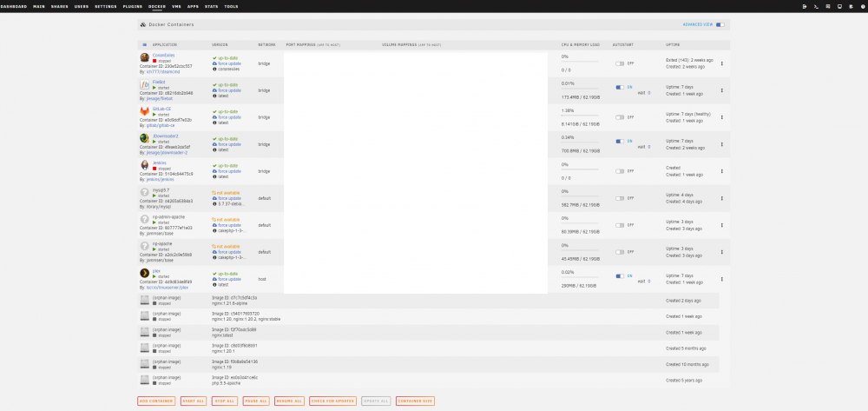Click the Container Size button
The image size is (868, 411).
click(x=415, y=401)
